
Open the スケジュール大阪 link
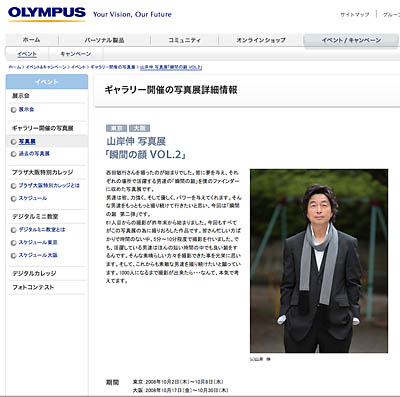[x=38, y=255]
